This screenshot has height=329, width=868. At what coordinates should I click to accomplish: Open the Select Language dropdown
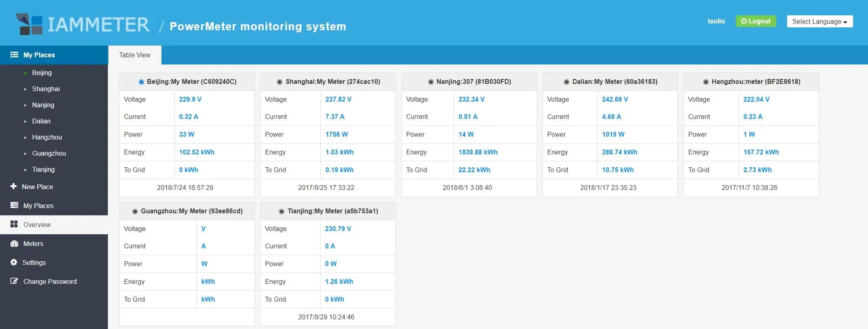click(820, 21)
